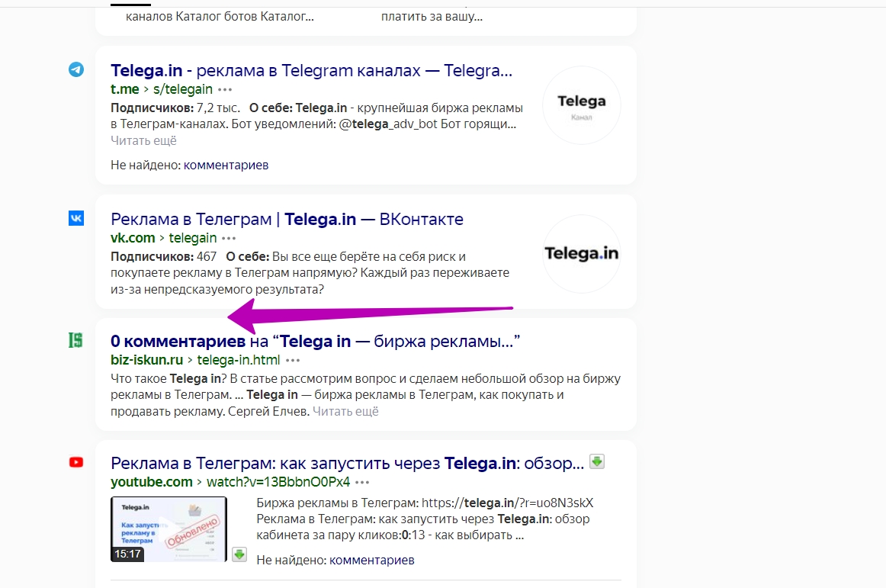This screenshot has width=886, height=588.
Task: Click the biz-iskun.ru domain link
Action: 147,360
